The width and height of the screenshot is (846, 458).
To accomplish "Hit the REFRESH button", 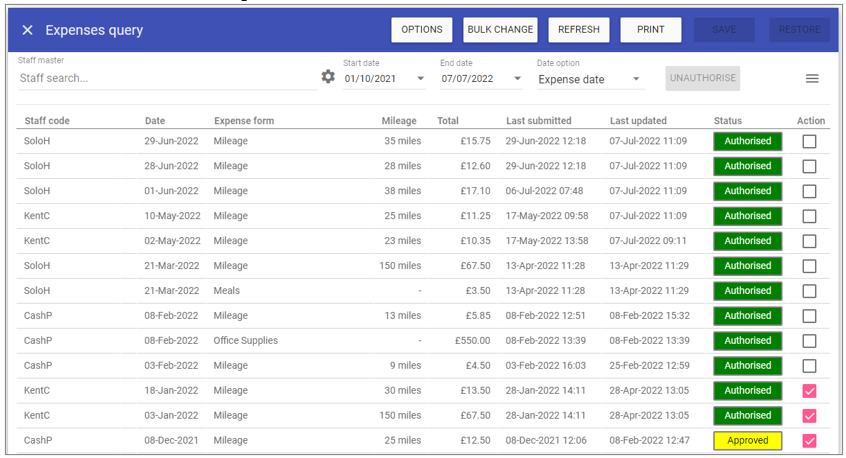I will pyautogui.click(x=578, y=30).
